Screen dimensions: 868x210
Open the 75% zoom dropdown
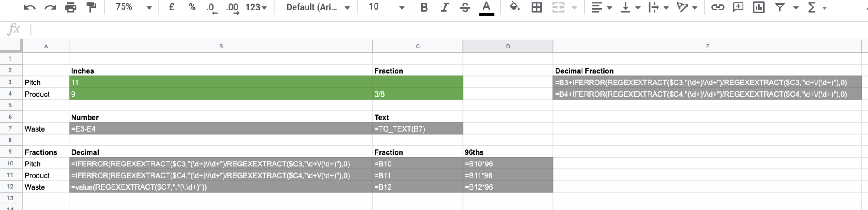pyautogui.click(x=133, y=7)
